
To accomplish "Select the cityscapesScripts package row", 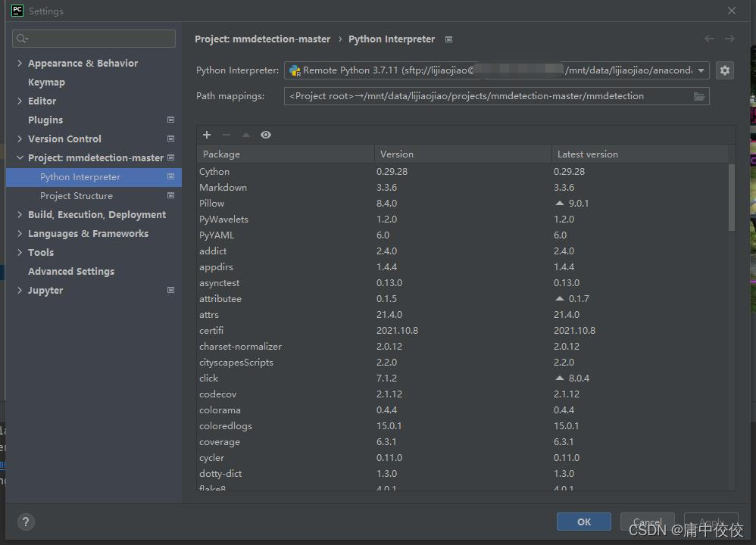I will point(463,363).
